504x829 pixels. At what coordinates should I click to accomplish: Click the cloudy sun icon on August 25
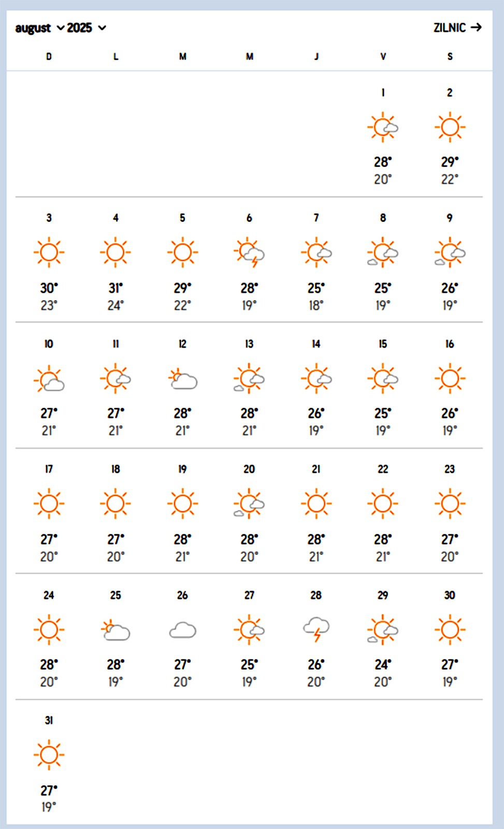point(116,631)
